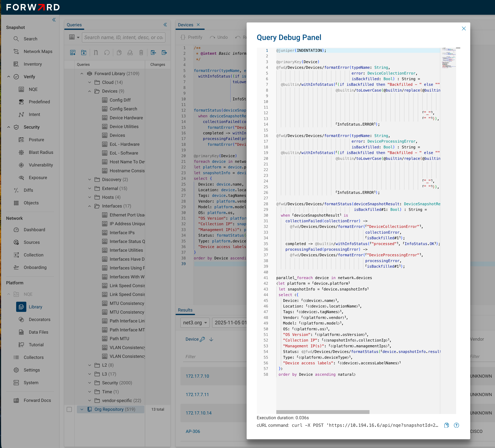Click the import queries icon
495x448 pixels.
pos(153,52)
